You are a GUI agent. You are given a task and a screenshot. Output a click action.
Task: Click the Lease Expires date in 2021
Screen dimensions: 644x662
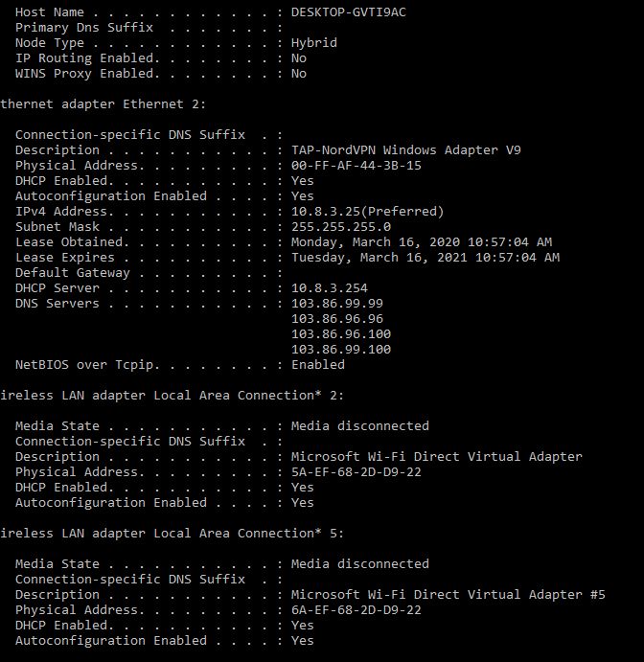pyautogui.click(x=425, y=258)
